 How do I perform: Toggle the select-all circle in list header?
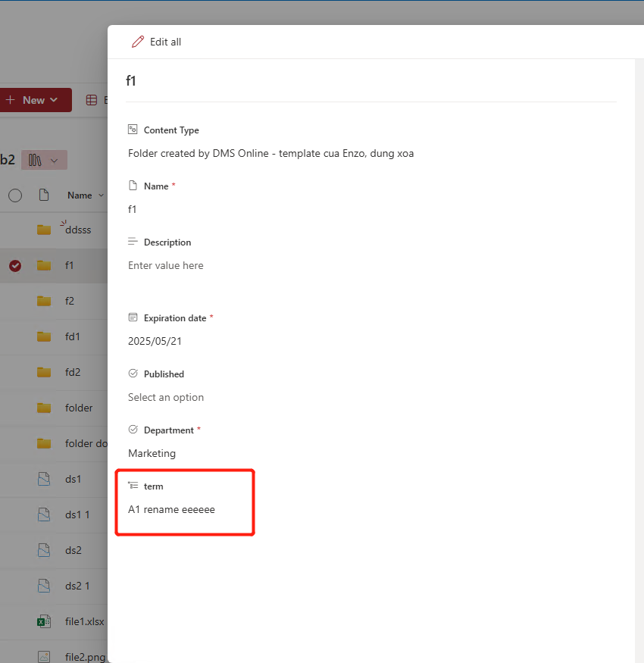15,195
